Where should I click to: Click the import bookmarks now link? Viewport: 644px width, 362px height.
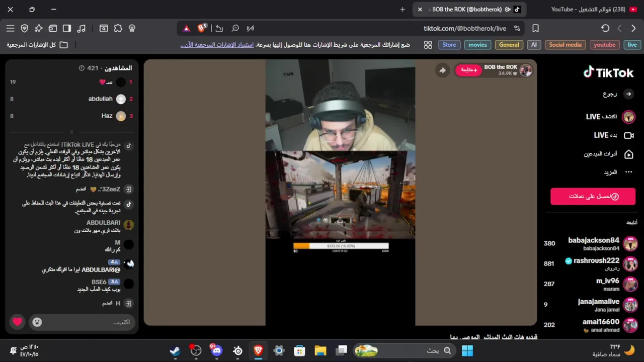click(216, 45)
